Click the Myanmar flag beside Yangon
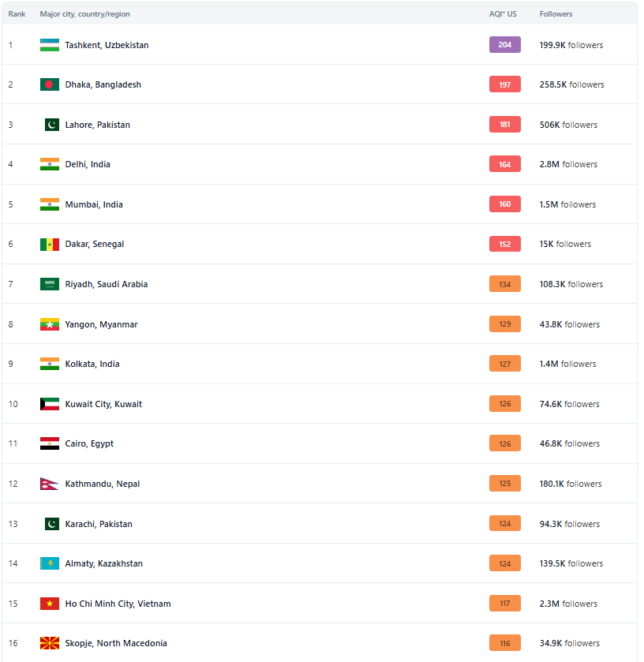This screenshot has width=644, height=662. pos(50,324)
